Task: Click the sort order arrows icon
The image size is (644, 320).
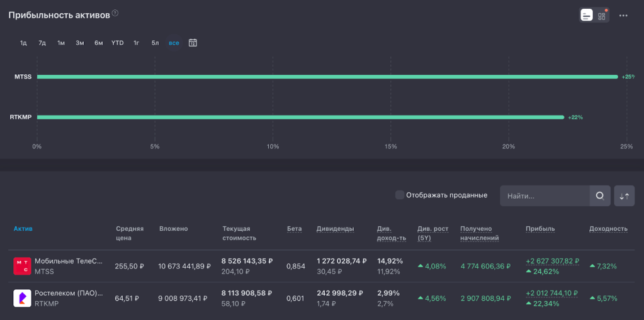Action: pyautogui.click(x=624, y=196)
